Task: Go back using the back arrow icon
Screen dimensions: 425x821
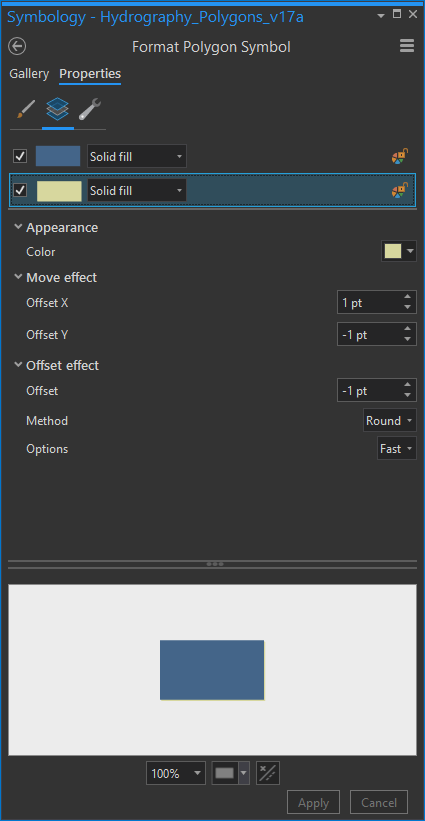Action: 17,47
